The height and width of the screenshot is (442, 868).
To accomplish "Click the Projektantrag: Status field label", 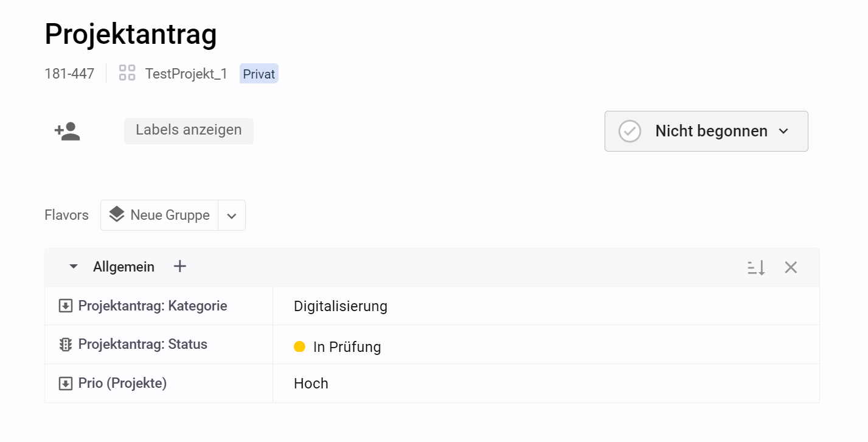I will click(x=143, y=345).
